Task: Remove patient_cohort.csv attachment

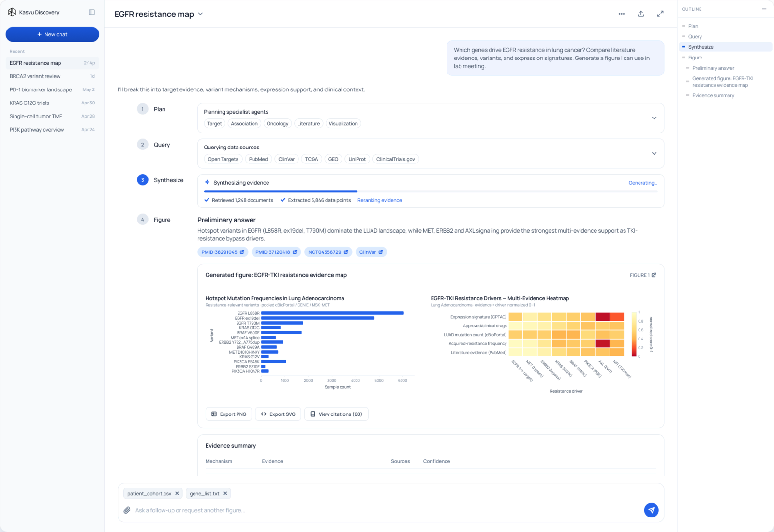Action: point(177,493)
